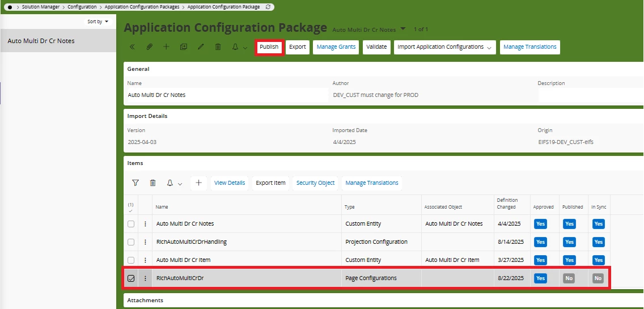Open attachments via the paperclip icon
Screen dimensions: 644x309
[x=150, y=47]
